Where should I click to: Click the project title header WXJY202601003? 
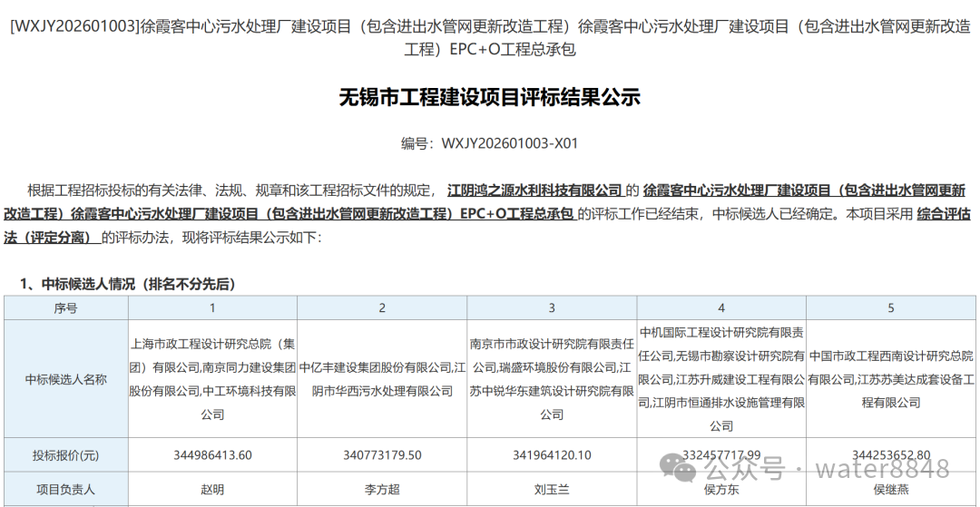489,37
